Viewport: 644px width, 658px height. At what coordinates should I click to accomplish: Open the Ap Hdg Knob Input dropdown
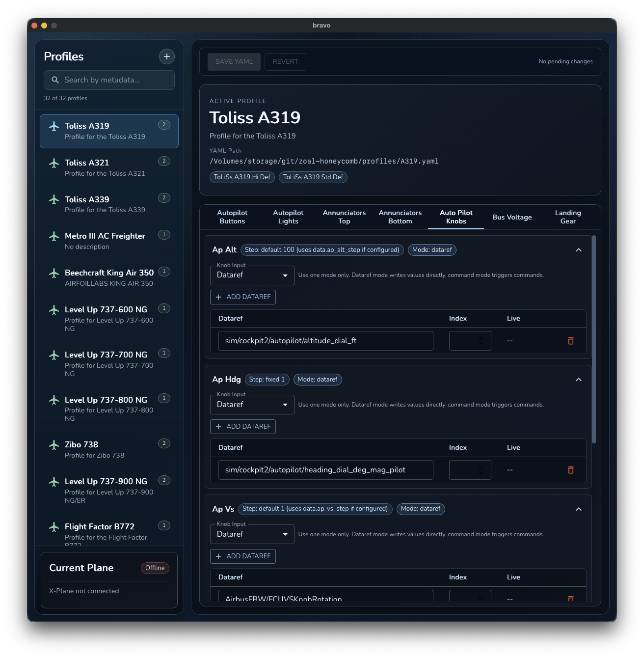point(252,405)
